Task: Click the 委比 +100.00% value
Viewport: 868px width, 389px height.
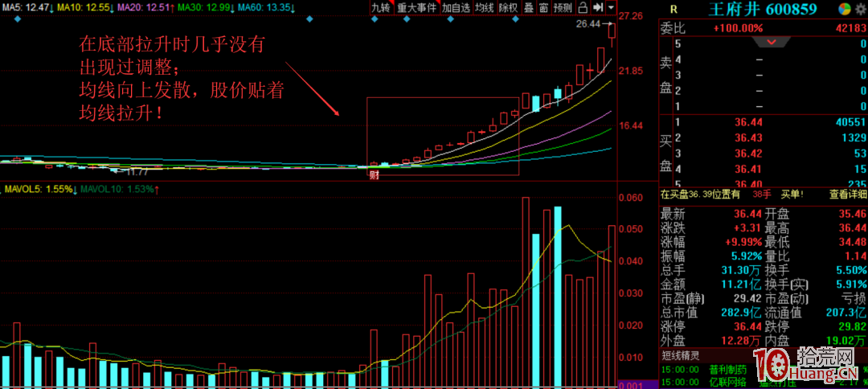Action: coord(739,28)
